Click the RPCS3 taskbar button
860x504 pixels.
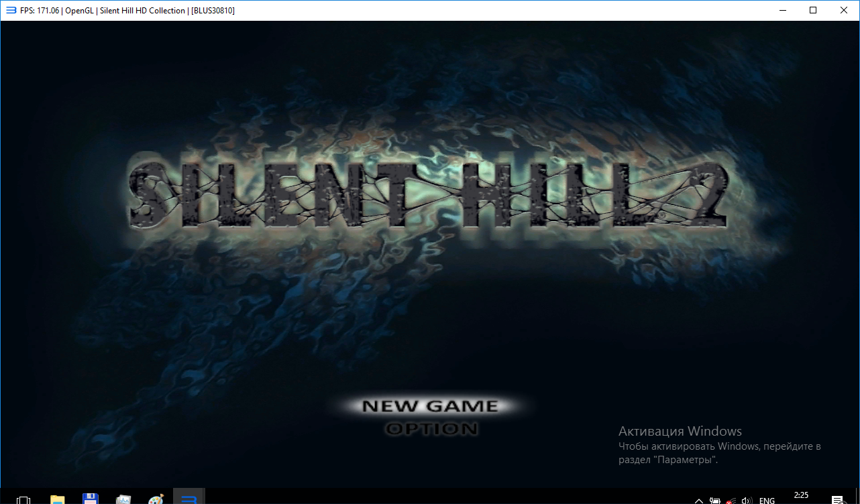point(189,499)
